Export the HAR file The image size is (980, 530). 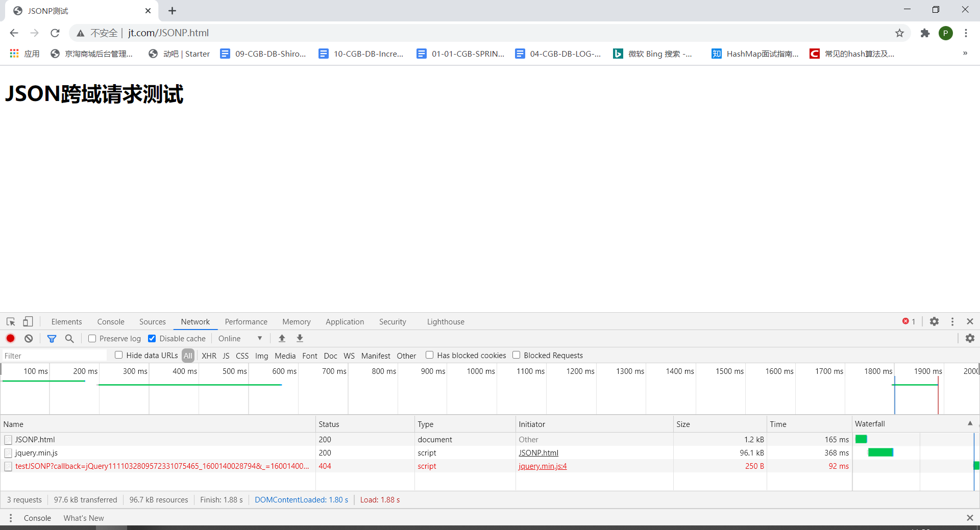(300, 338)
